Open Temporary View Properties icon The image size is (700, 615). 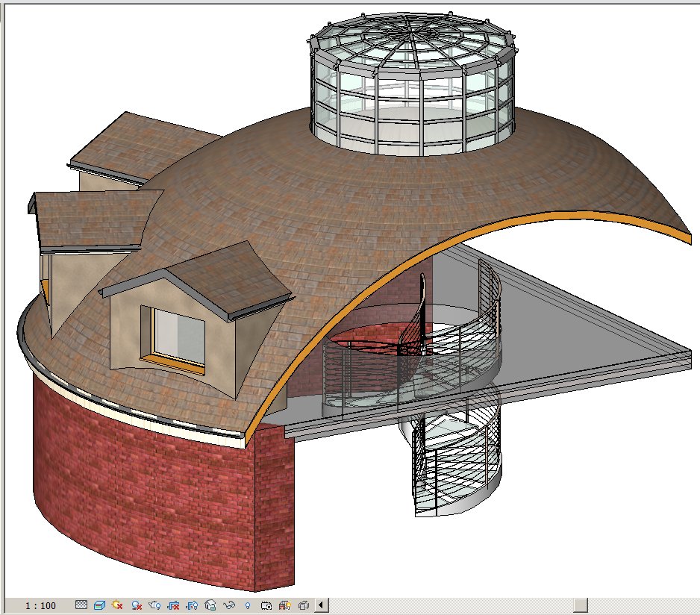pyautogui.click(x=266, y=605)
